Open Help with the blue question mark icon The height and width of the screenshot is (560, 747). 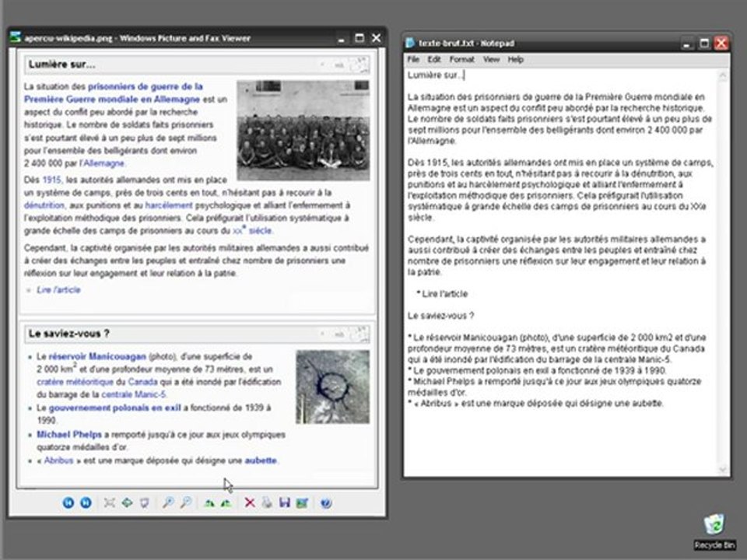click(326, 502)
